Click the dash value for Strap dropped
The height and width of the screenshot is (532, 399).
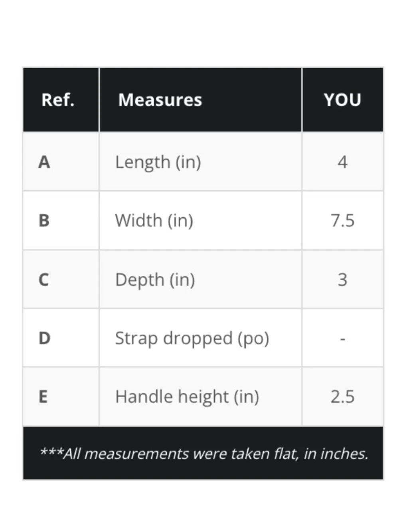(342, 339)
